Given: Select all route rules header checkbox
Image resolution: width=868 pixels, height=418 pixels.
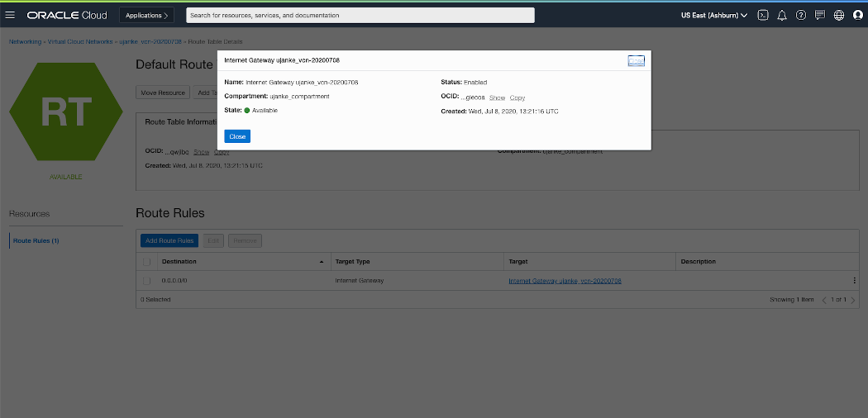Looking at the screenshot, I should (x=146, y=262).
